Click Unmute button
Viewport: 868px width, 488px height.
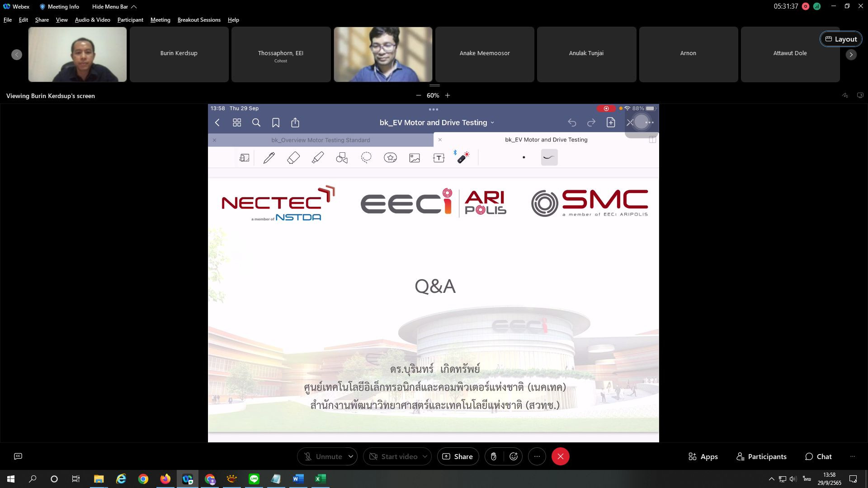[322, 456]
